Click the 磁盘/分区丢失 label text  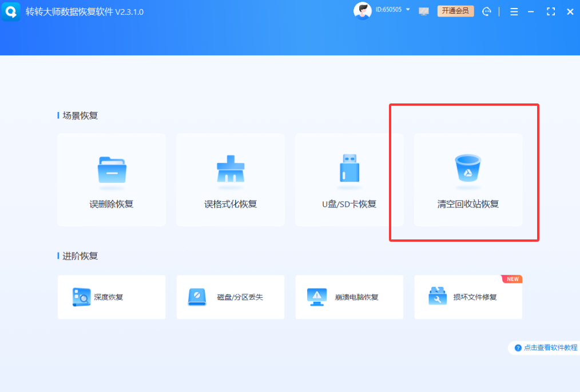point(240,297)
